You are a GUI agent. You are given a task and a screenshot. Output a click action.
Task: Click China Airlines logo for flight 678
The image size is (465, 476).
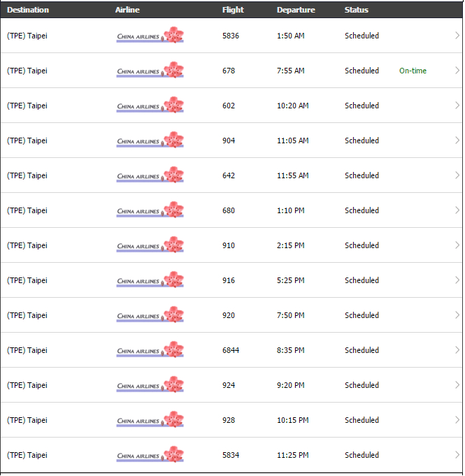click(150, 70)
